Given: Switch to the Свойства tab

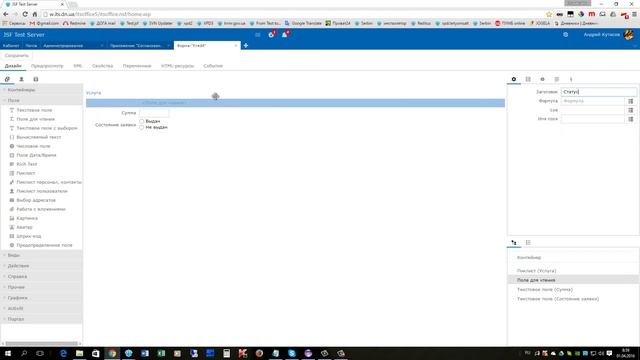Looking at the screenshot, I should (102, 66).
